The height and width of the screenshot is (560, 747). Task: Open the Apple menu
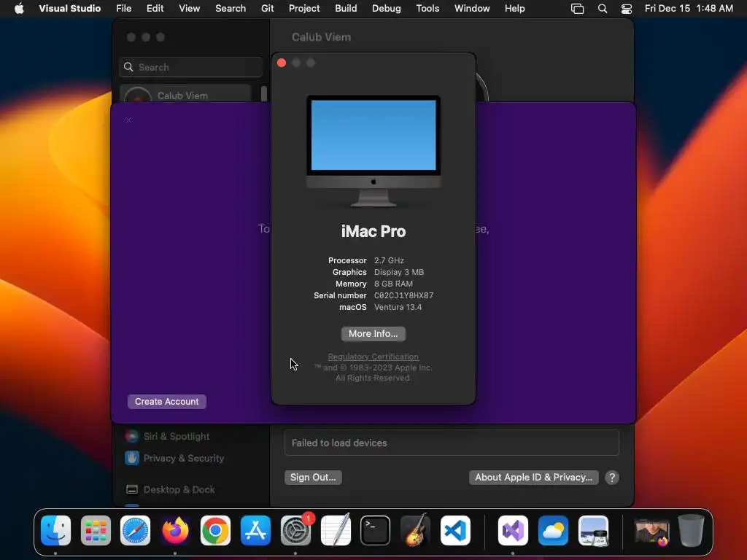[x=19, y=9]
